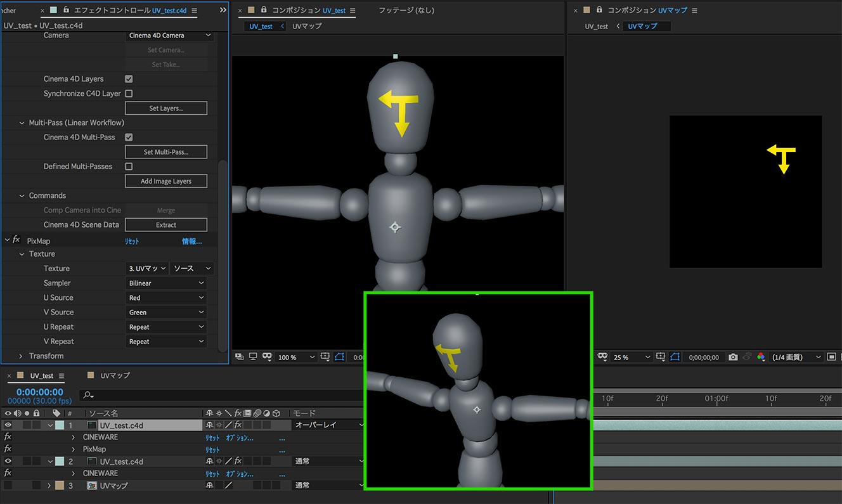The image size is (842, 504).
Task: Switch to UVマップ tab in left viewer
Action: (307, 27)
